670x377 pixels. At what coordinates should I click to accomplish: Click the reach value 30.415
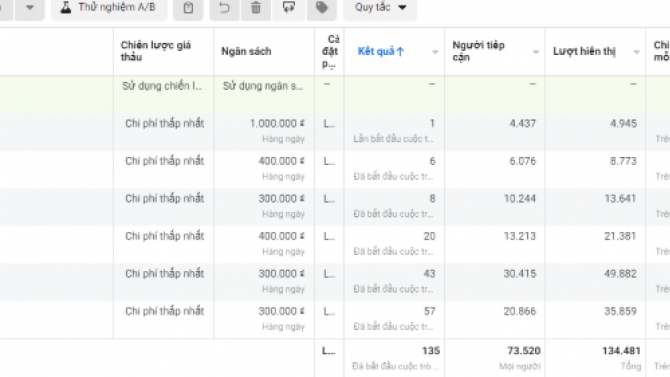point(520,274)
